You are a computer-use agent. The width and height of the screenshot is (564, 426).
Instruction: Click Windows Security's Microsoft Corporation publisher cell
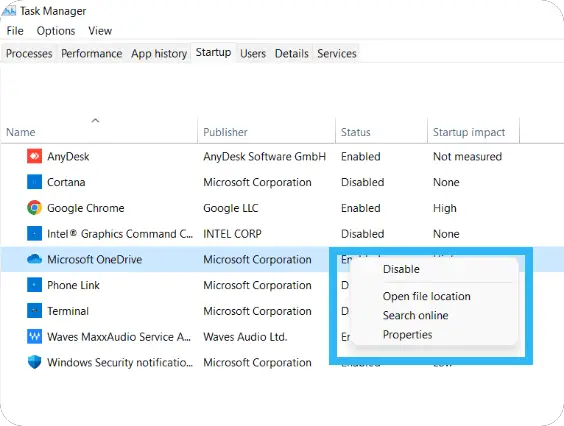[x=257, y=363]
